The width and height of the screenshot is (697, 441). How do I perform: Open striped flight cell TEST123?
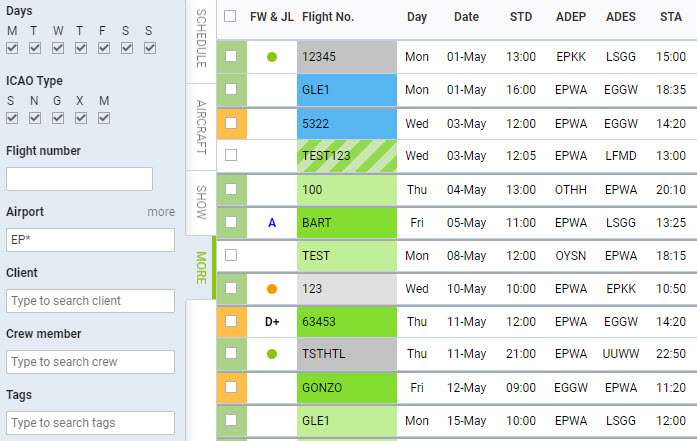[x=347, y=156]
